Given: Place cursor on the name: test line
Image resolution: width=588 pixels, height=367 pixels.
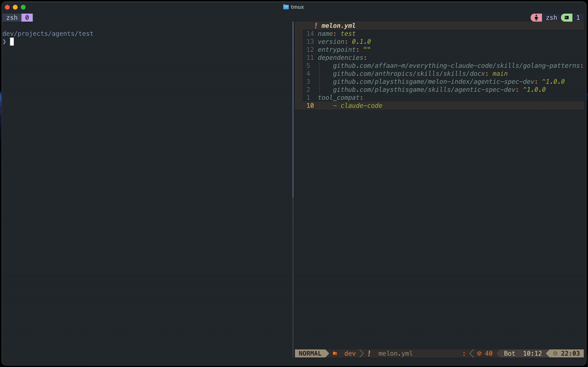Looking at the screenshot, I should 337,34.
